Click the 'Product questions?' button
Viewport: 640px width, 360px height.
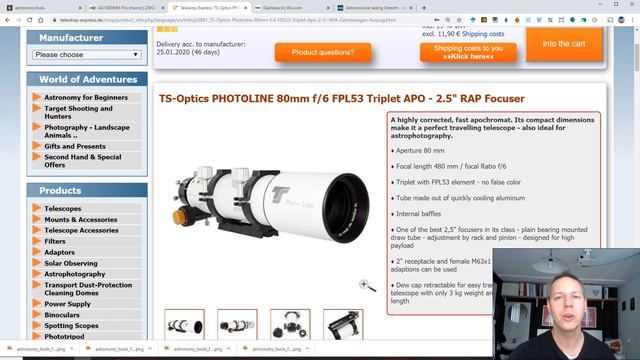point(323,52)
